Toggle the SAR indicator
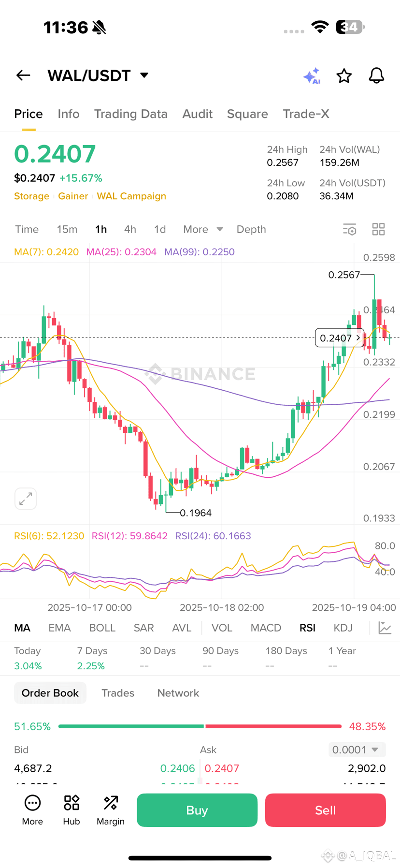Screen dimensions: 400x868 [143, 628]
